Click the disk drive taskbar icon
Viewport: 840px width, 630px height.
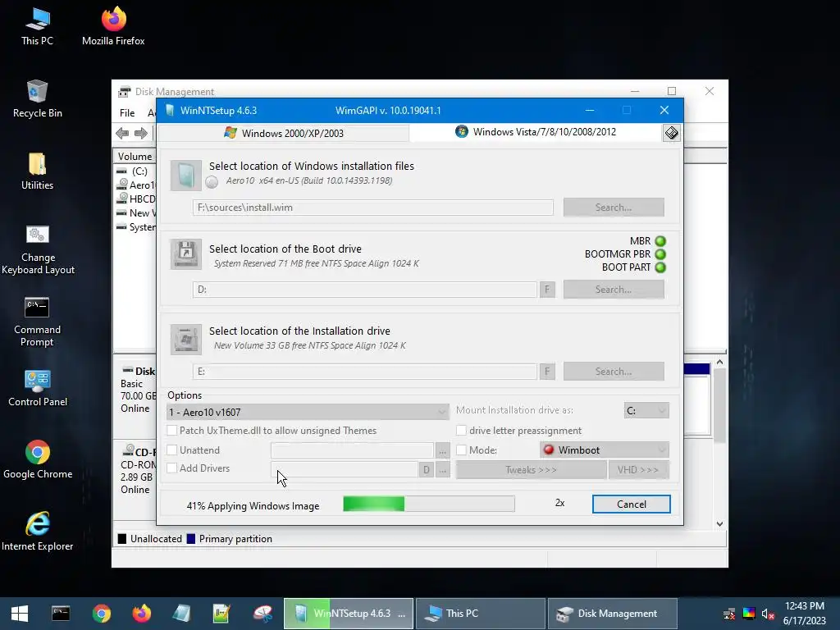(x=181, y=614)
